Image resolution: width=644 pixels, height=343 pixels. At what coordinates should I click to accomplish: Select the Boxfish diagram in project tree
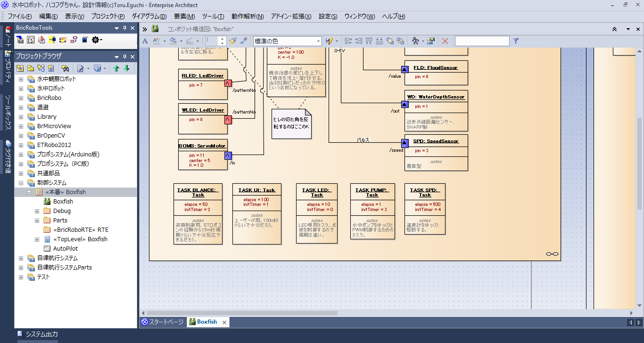pyautogui.click(x=63, y=202)
